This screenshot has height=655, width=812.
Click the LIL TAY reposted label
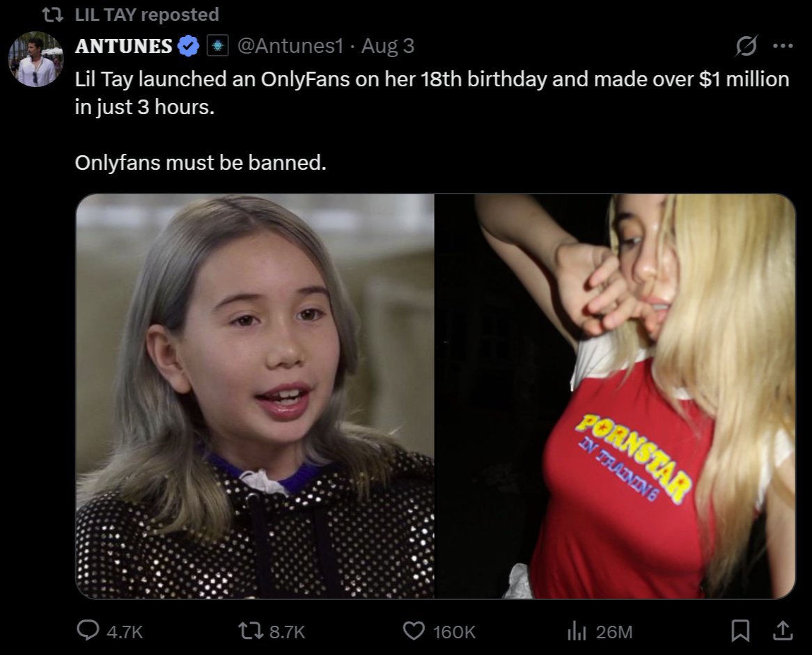coord(146,15)
